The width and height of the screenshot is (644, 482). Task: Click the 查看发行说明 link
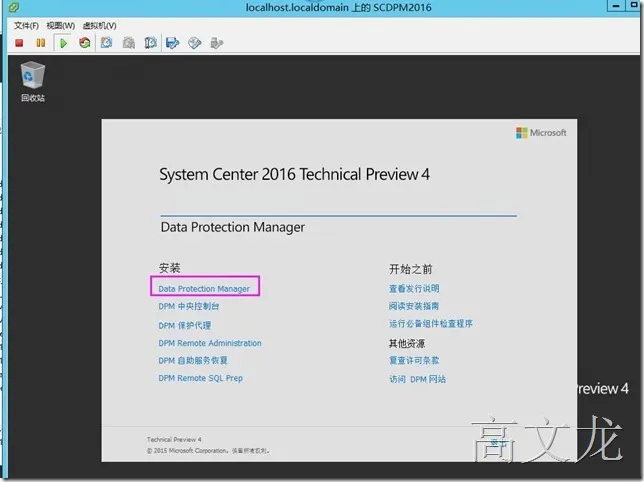pos(414,289)
